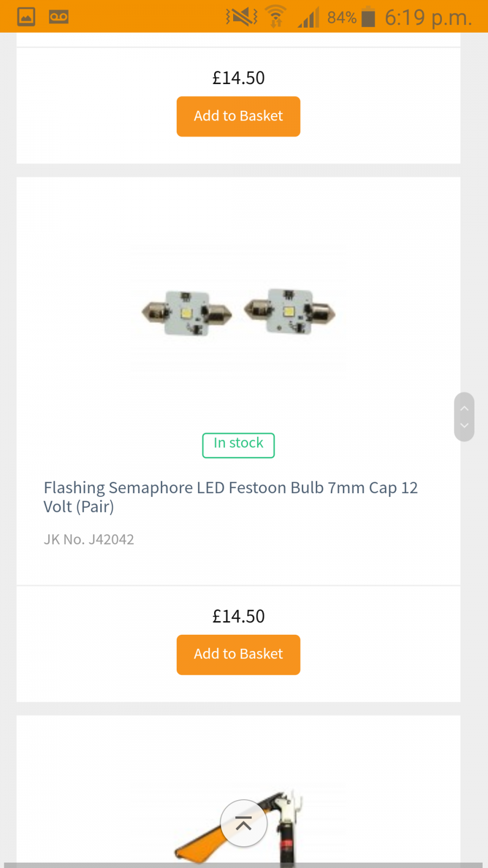The width and height of the screenshot is (488, 868).
Task: Tap the Wi-Fi signal icon
Action: (x=275, y=17)
